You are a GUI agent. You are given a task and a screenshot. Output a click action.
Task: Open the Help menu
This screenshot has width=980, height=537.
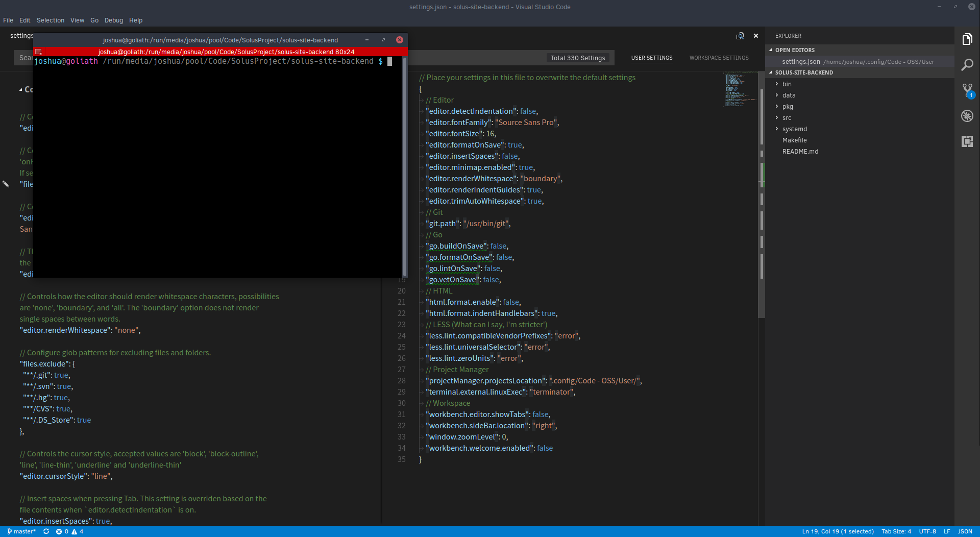pos(136,20)
